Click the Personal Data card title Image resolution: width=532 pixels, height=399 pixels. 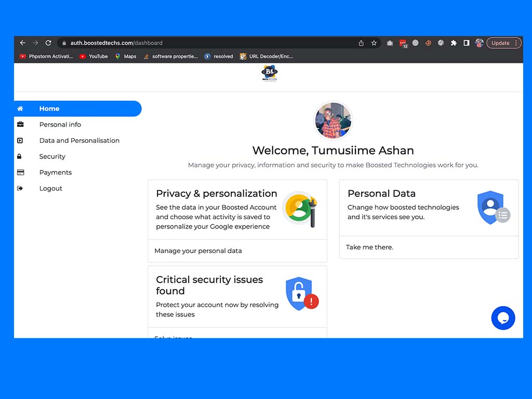[x=381, y=193]
